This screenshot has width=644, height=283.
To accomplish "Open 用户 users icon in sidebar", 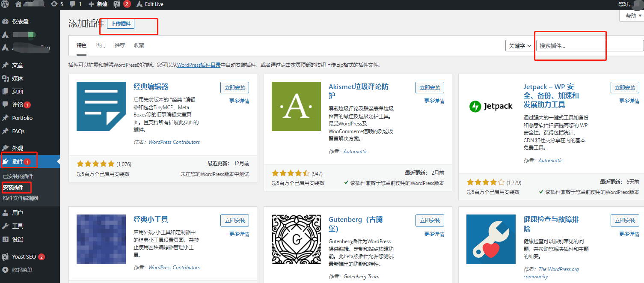I will 6,213.
